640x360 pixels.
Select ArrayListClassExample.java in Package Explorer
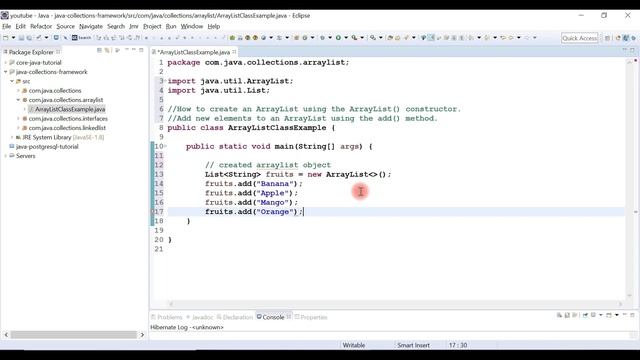coord(70,109)
